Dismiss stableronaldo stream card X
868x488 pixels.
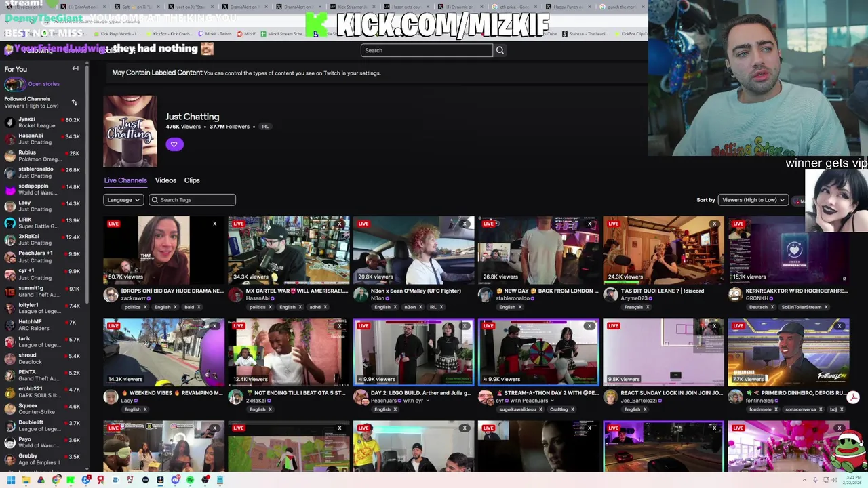tap(589, 224)
